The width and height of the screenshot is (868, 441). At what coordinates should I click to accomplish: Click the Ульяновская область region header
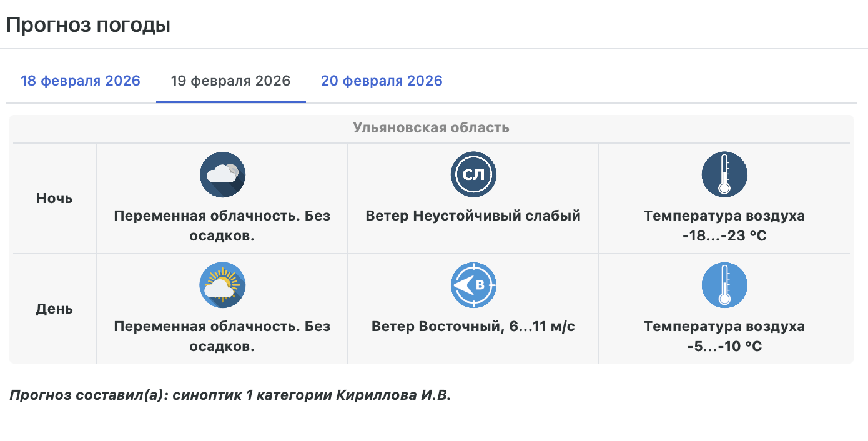pos(431,129)
